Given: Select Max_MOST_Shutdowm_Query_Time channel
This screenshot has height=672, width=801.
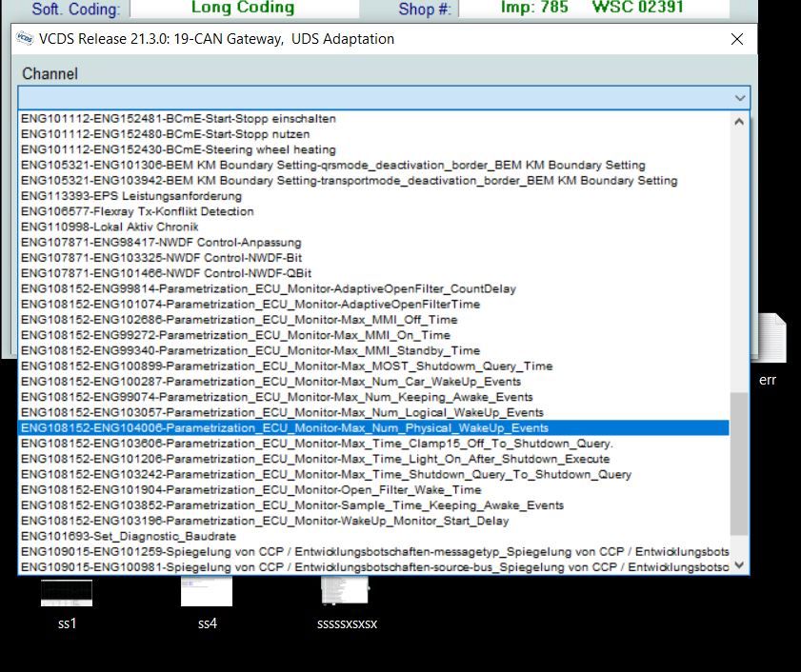Looking at the screenshot, I should [x=373, y=366].
